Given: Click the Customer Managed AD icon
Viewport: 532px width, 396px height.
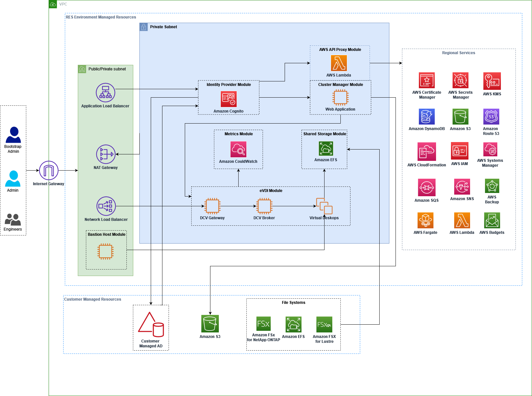Looking at the screenshot, I should tap(150, 324).
